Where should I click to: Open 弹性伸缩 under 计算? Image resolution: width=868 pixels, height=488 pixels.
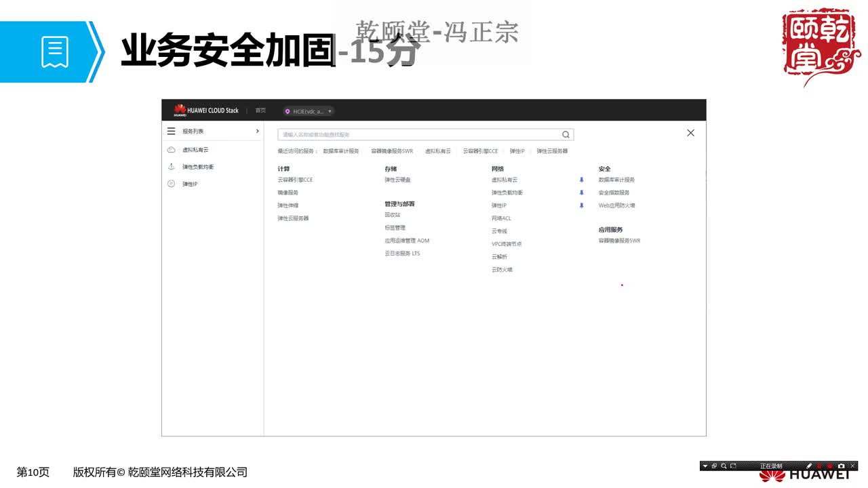pyautogui.click(x=288, y=205)
